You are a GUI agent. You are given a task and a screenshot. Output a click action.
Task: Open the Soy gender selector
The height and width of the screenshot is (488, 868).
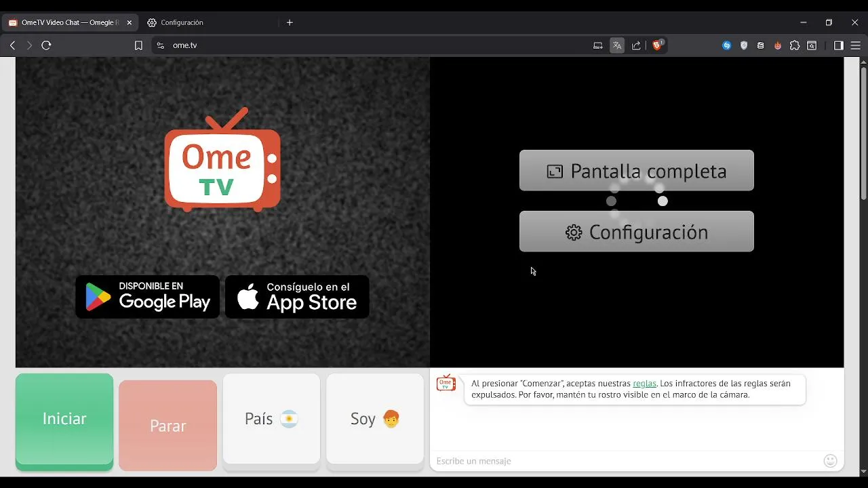click(375, 422)
